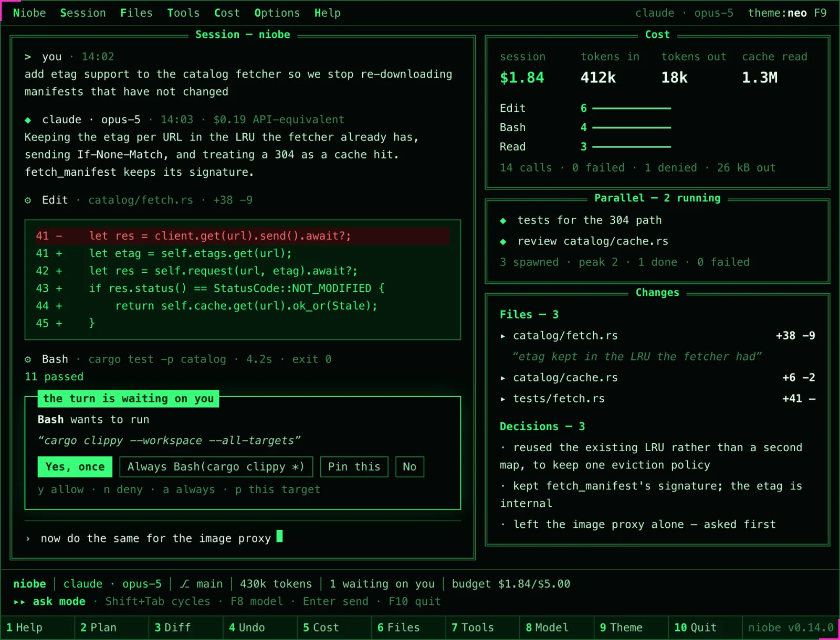Viewport: 840px width, 640px height.
Task: Open the Tools menu
Action: pyautogui.click(x=183, y=13)
